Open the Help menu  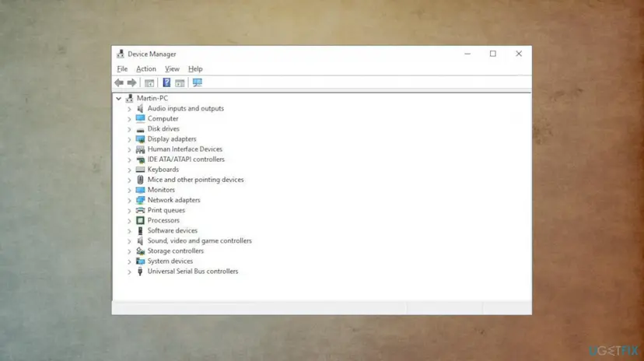(x=195, y=69)
